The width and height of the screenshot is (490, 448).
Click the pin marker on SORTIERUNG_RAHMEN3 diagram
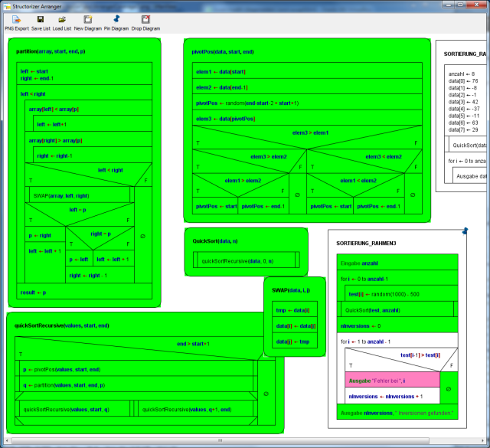(x=465, y=231)
